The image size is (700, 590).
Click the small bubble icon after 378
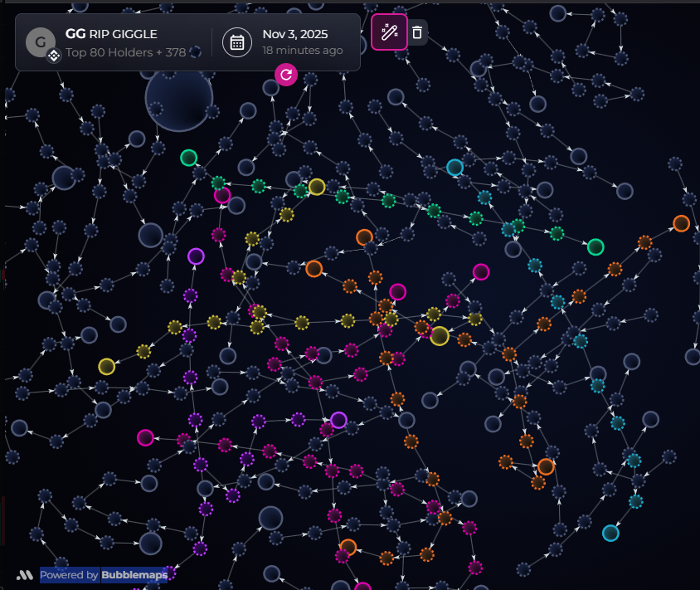pos(195,52)
